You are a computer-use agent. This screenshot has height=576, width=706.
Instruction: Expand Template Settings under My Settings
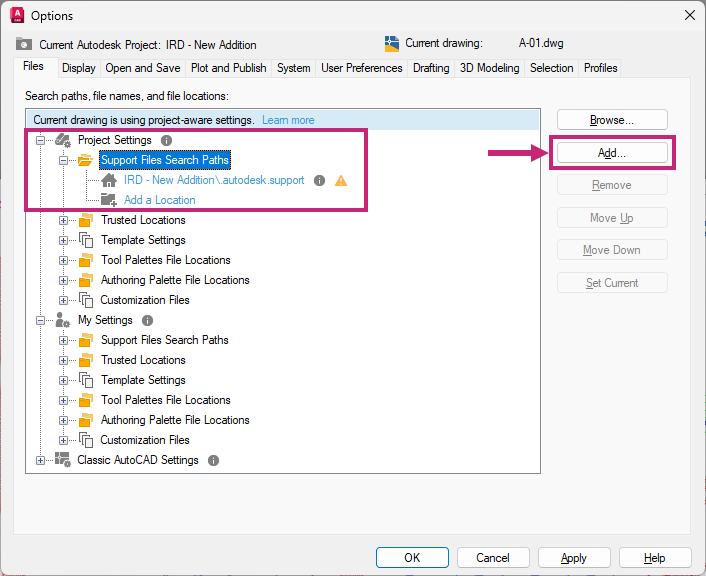[x=63, y=381]
